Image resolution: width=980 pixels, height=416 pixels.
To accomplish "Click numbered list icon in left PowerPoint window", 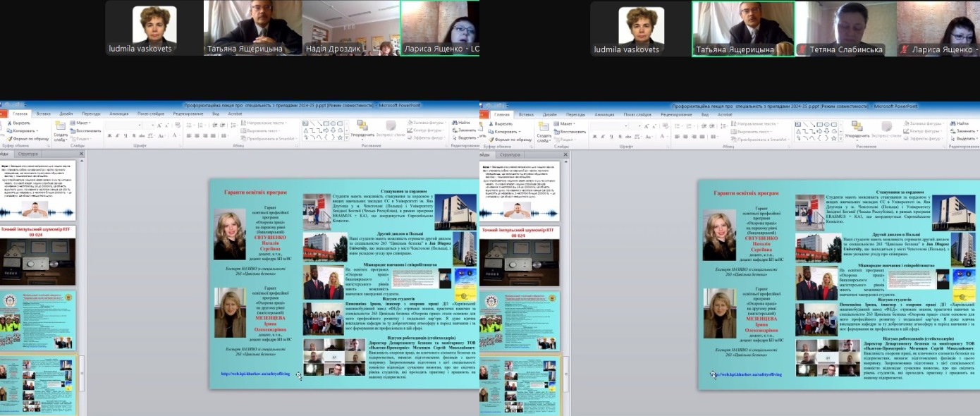I will tap(199, 125).
